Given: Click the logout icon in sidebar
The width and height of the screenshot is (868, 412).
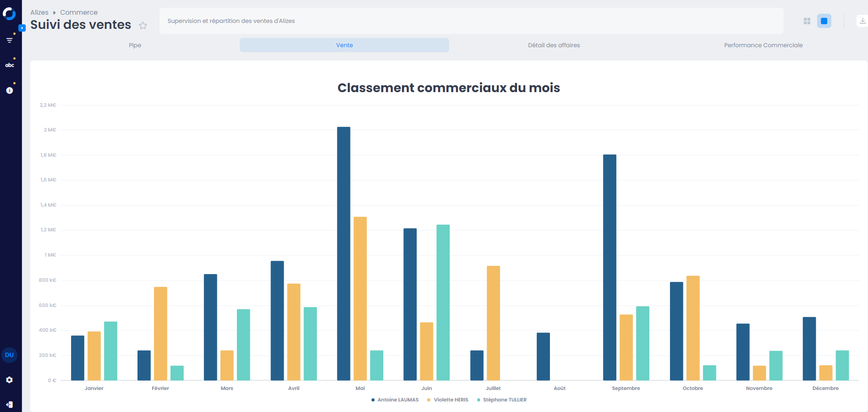Looking at the screenshot, I should click(9, 405).
